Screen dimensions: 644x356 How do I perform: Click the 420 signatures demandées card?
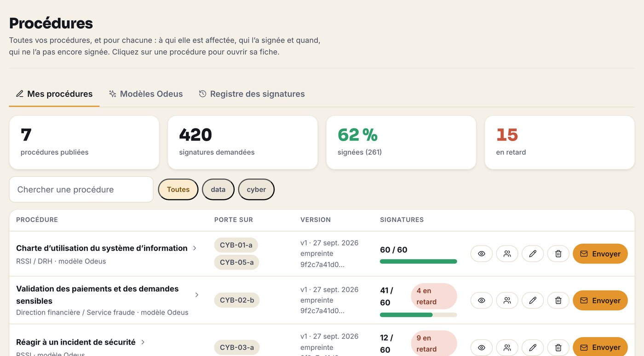[x=243, y=142]
